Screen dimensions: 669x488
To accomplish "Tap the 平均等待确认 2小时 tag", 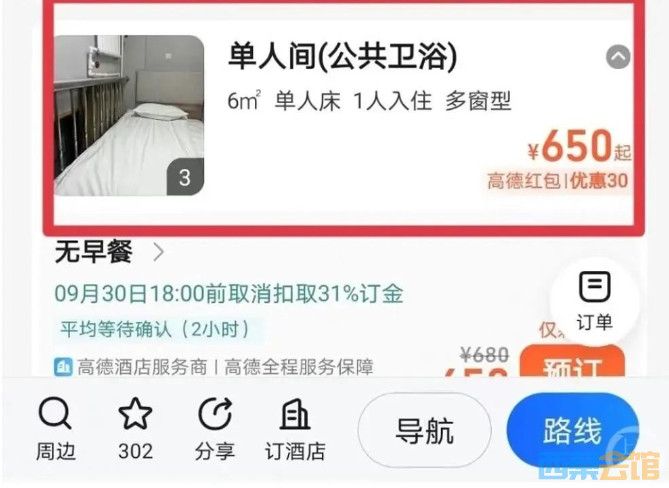I will 154,329.
